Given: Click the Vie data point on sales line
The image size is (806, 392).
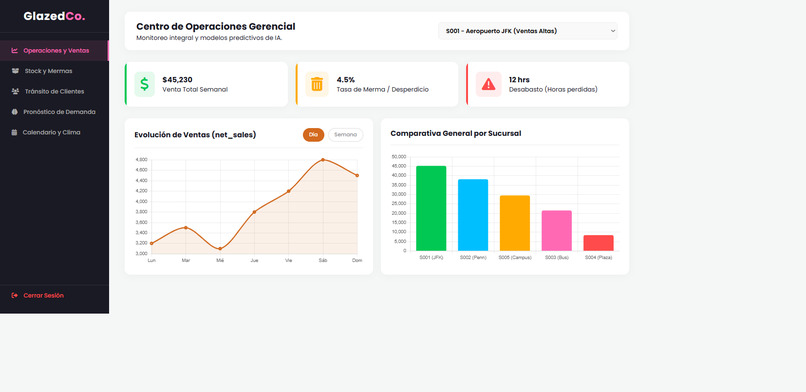Looking at the screenshot, I should (x=288, y=191).
